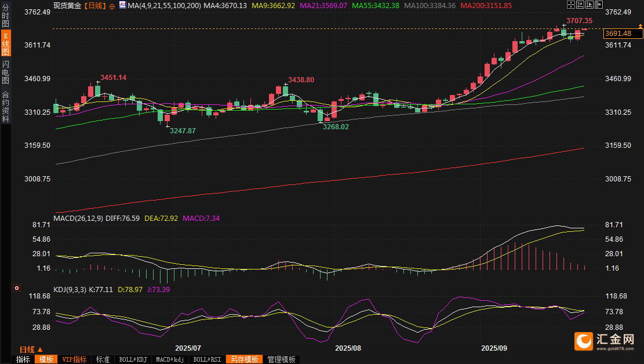644x364 pixels.
Task: Click the D:78.97 value
Action: pos(130,290)
